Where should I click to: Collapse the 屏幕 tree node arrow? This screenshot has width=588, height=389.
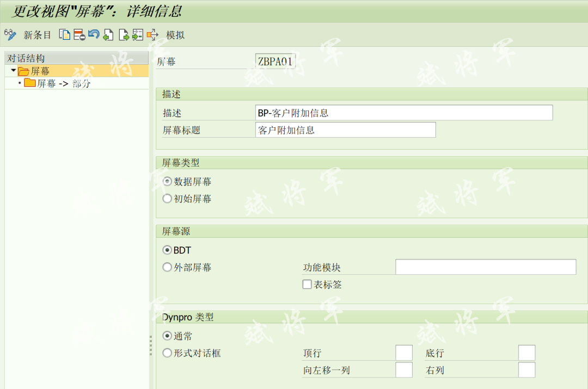(14, 70)
